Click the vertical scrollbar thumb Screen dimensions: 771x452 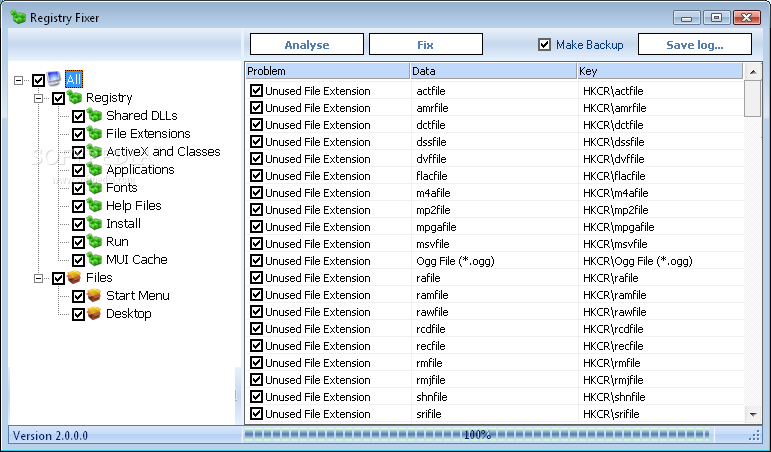753,98
